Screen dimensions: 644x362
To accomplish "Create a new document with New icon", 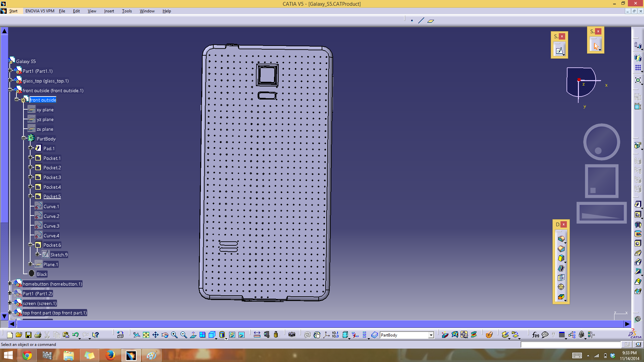I will point(10,335).
